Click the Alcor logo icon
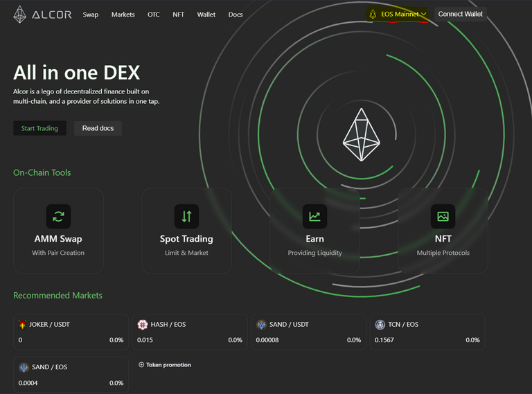 (19, 15)
